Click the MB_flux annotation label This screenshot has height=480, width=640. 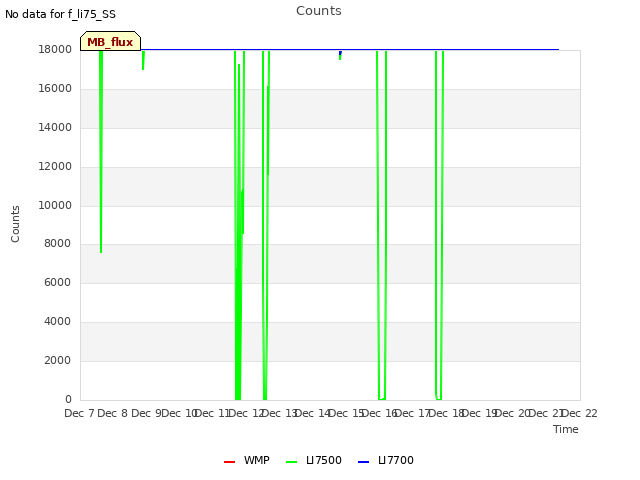pos(110,41)
